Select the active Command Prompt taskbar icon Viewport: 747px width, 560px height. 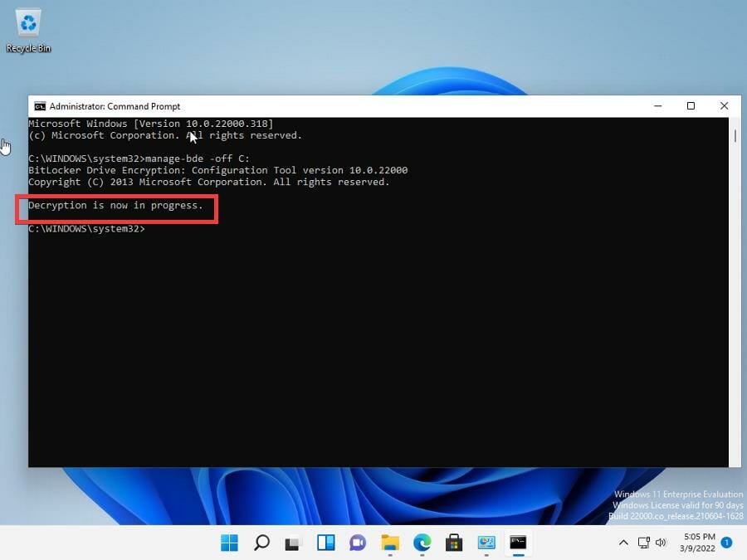[x=518, y=543]
